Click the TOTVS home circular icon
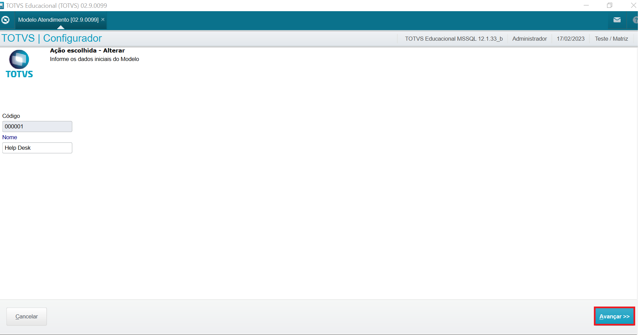The width and height of the screenshot is (644, 335). [x=5, y=20]
